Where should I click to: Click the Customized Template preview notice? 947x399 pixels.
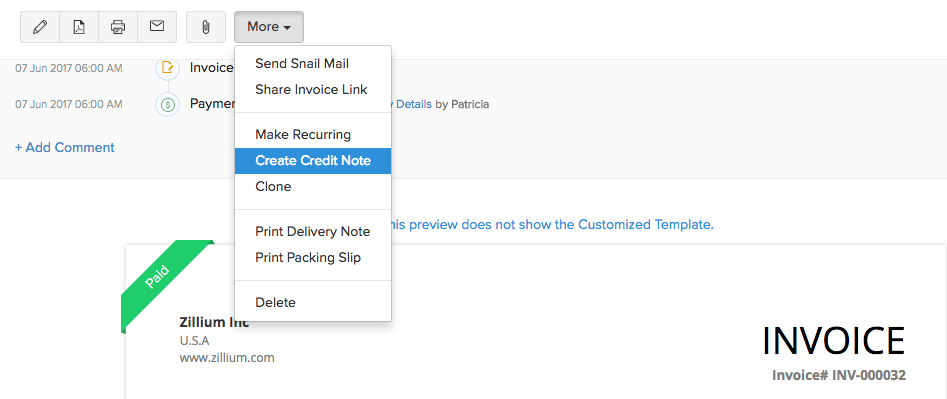[x=553, y=225]
